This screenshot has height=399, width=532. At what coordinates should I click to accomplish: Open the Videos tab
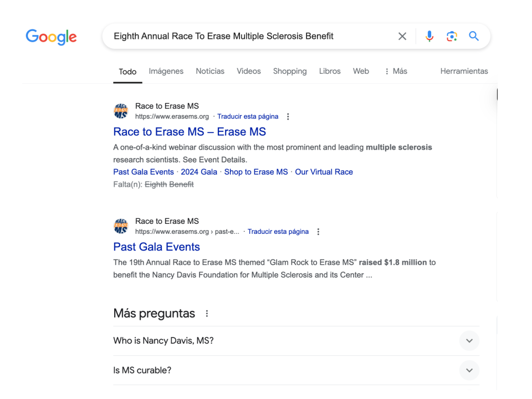(248, 71)
